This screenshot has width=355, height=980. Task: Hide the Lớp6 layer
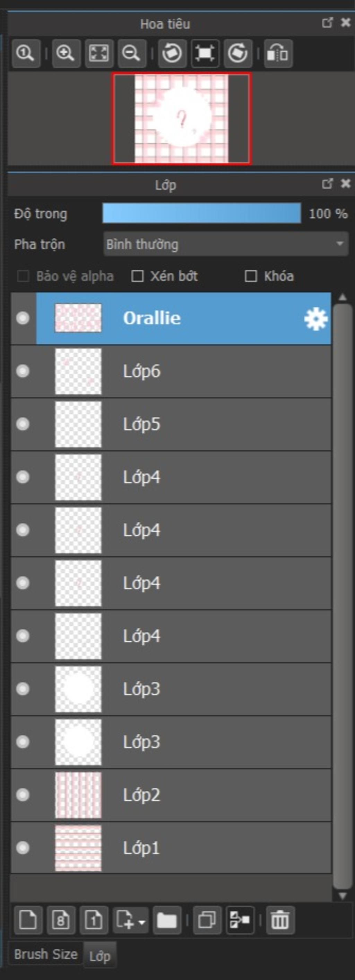tap(23, 371)
